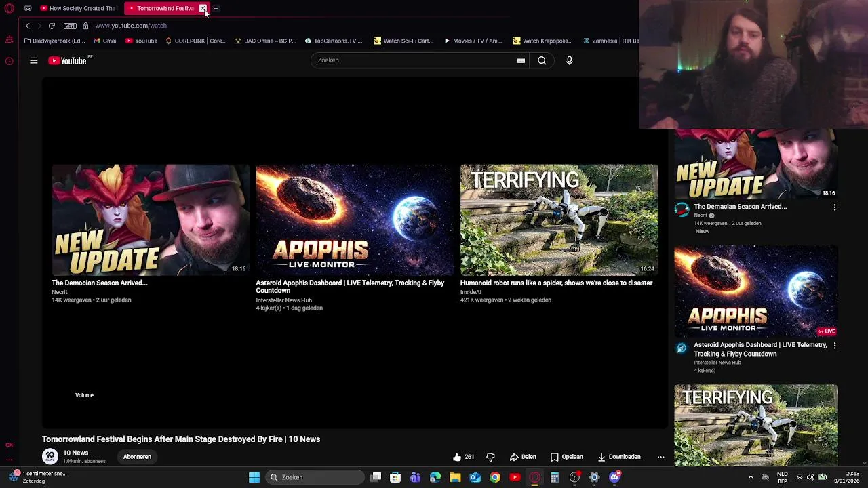The image size is (868, 488).
Task: Open Interstellar News Hub avatar in sidebar
Action: (682, 348)
